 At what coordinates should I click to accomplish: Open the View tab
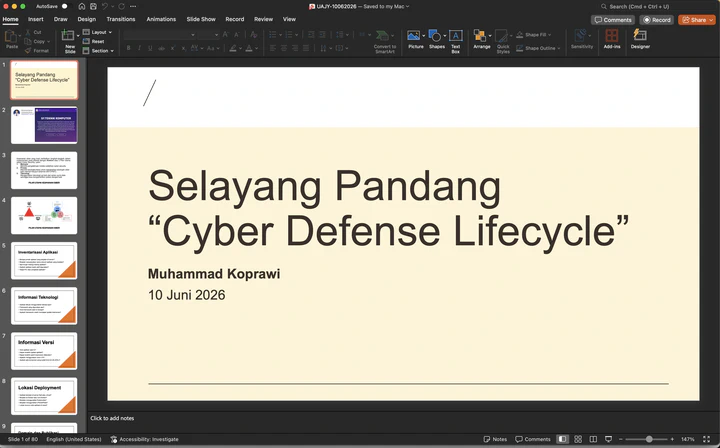click(x=289, y=19)
